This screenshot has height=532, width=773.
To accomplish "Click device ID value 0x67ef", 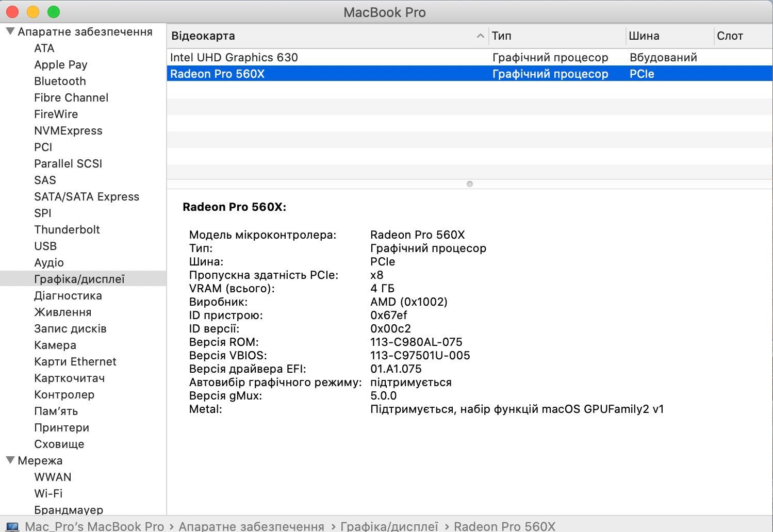I will click(x=389, y=315).
